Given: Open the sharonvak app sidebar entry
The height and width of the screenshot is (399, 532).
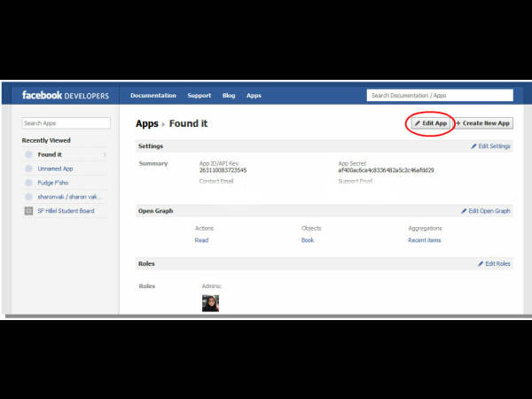Looking at the screenshot, I should coord(67,197).
